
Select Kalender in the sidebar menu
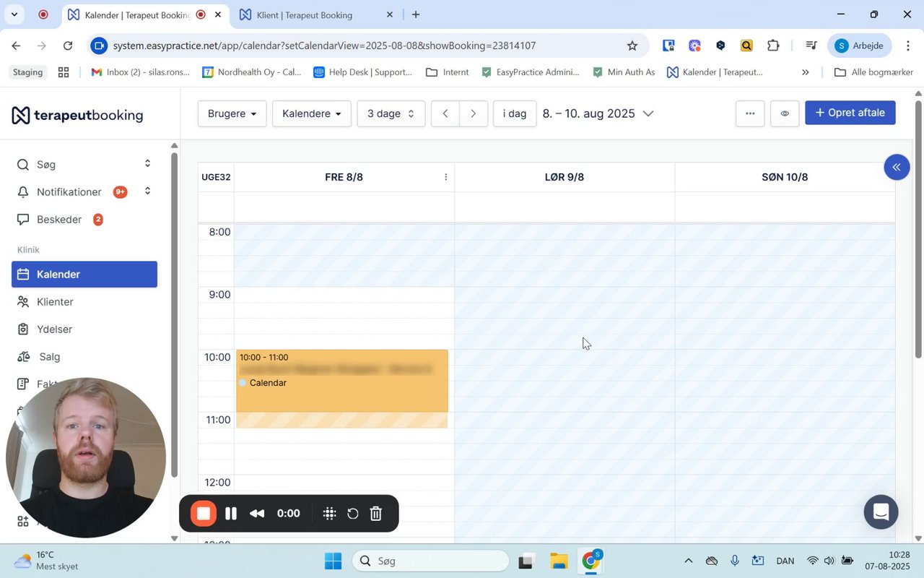pyautogui.click(x=84, y=275)
